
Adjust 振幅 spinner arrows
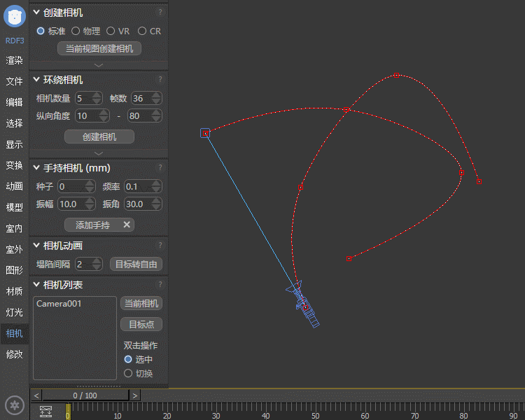point(90,204)
